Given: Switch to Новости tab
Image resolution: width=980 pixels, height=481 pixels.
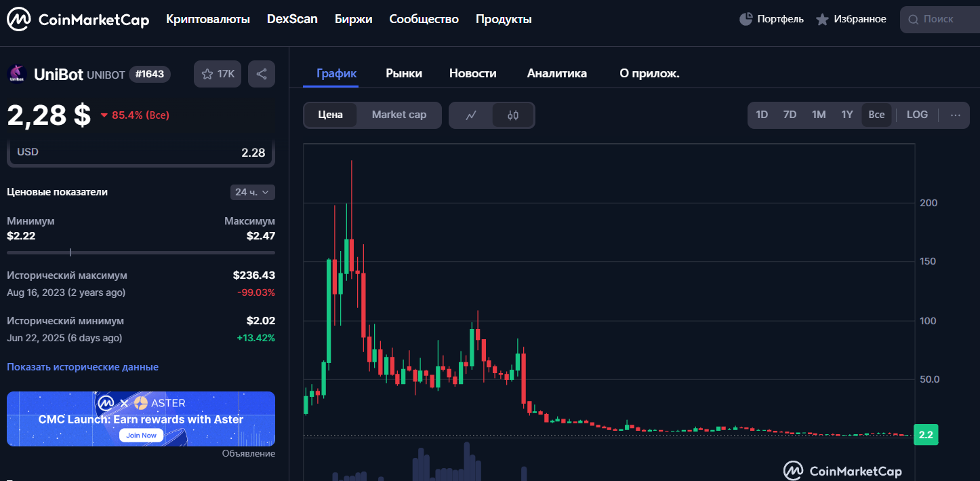Looking at the screenshot, I should (473, 73).
